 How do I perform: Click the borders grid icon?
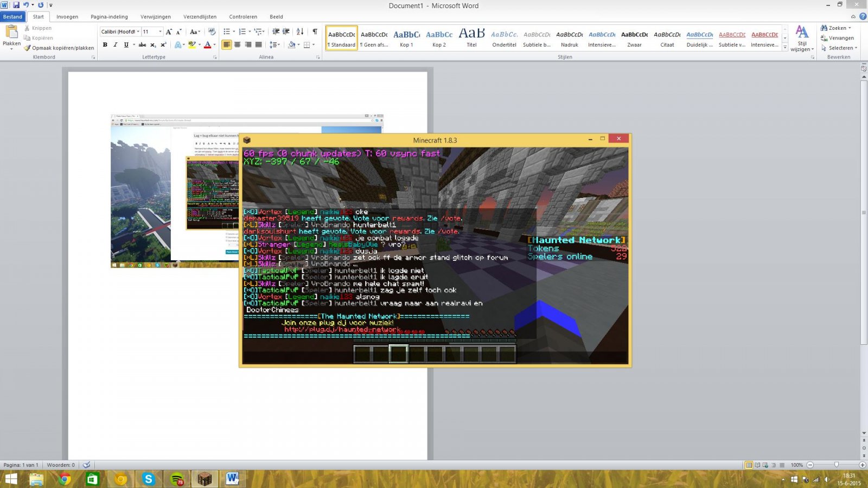click(x=307, y=44)
